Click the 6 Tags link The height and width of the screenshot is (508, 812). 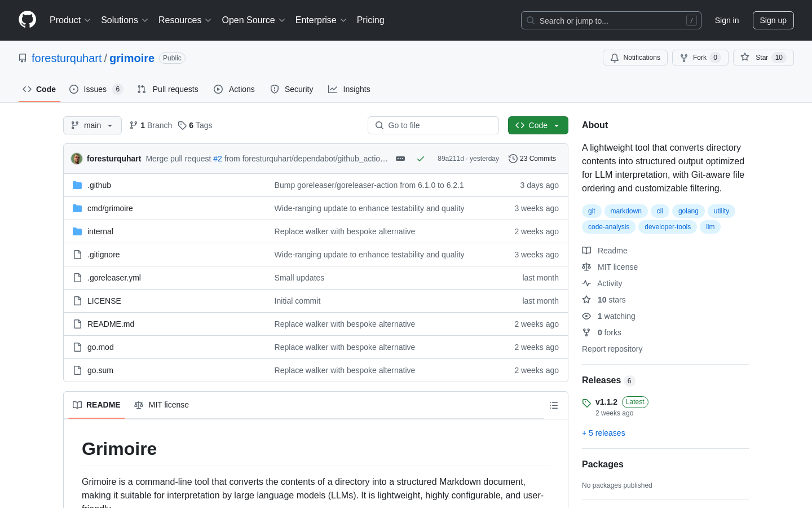coord(195,125)
